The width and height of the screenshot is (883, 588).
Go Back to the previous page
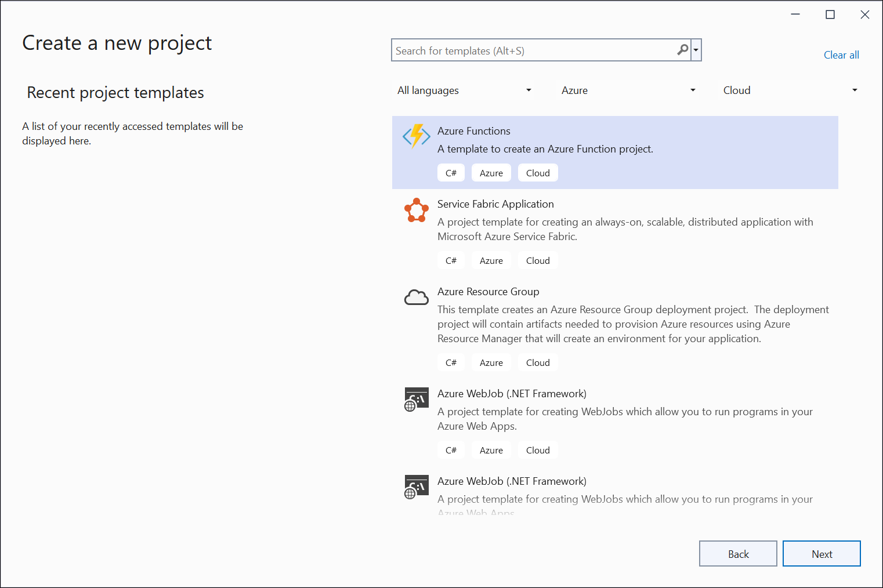tap(737, 554)
